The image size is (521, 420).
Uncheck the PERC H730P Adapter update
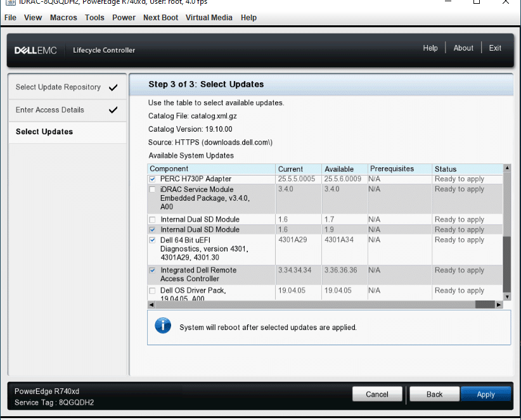(153, 179)
